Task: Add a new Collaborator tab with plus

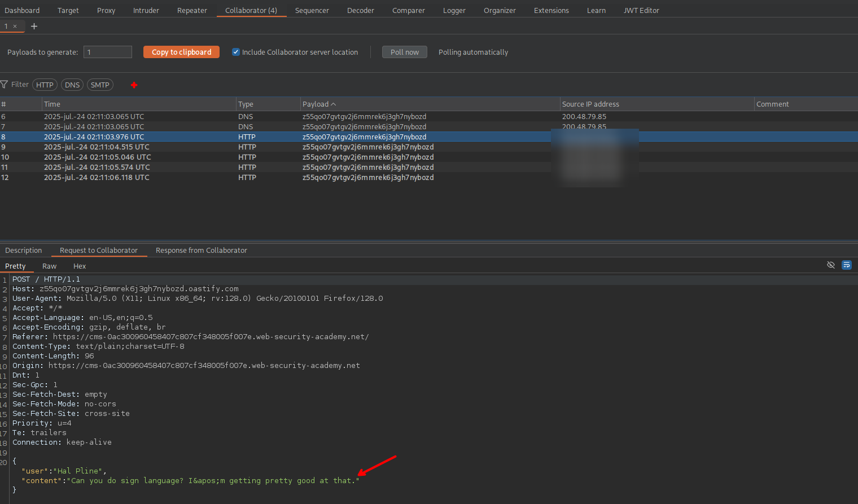Action: [x=34, y=27]
